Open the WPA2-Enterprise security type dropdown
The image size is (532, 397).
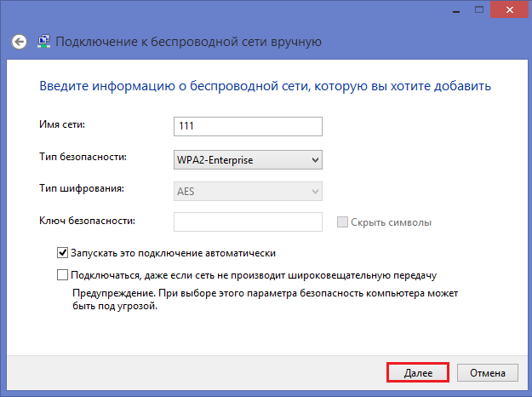(248, 159)
